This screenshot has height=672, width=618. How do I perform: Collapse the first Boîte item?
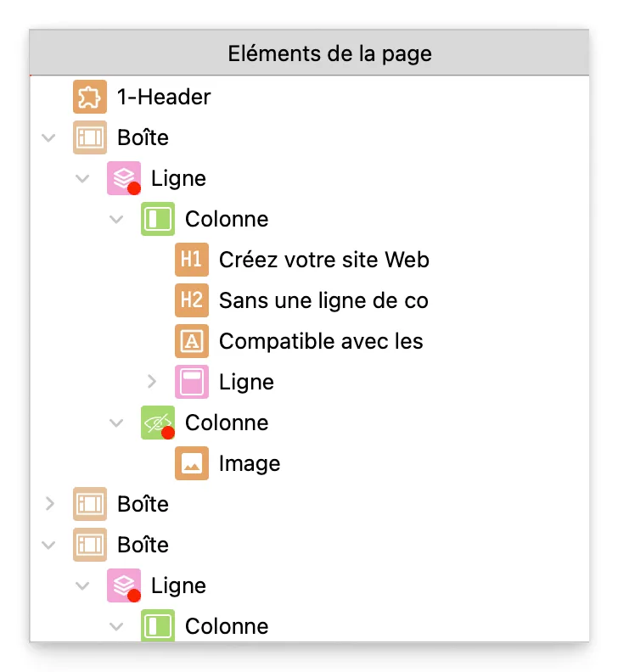[49, 137]
